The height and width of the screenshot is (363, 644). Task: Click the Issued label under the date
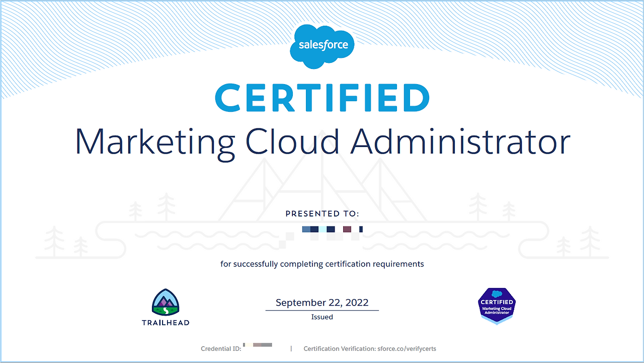322,317
